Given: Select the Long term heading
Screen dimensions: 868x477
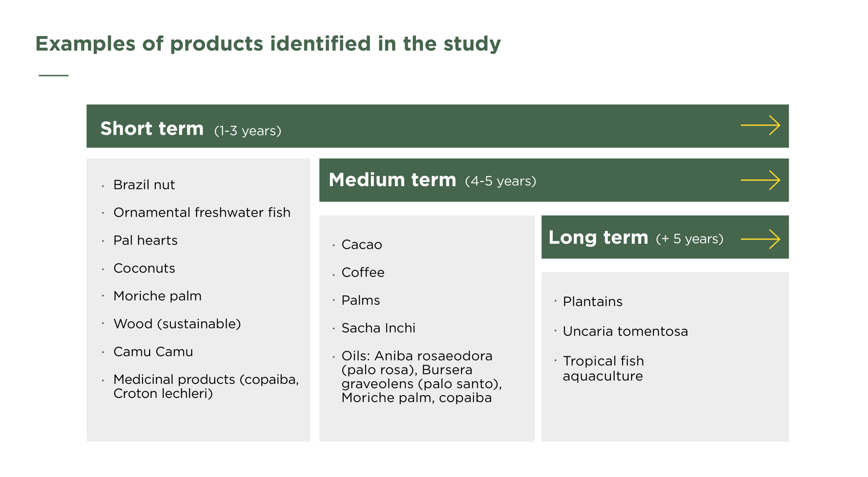Looking at the screenshot, I should [598, 237].
